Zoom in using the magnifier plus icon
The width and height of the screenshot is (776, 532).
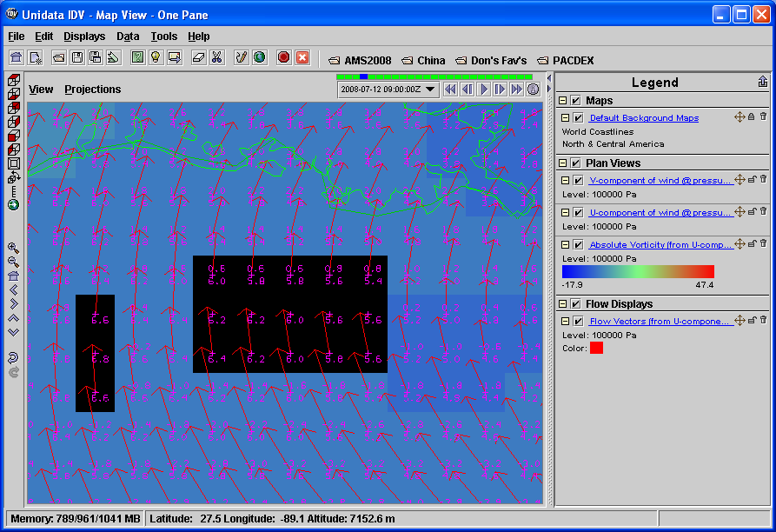click(x=13, y=248)
